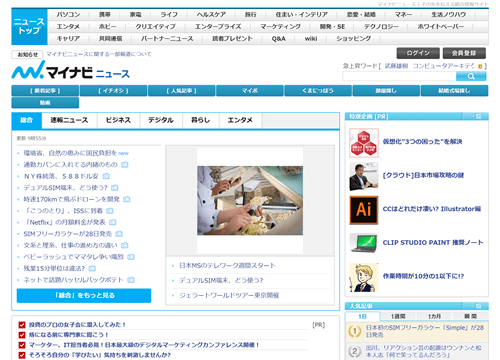The image size is (500, 360).
Task: Click red checkmark beside 投資のプロ headline
Action: click(22, 325)
